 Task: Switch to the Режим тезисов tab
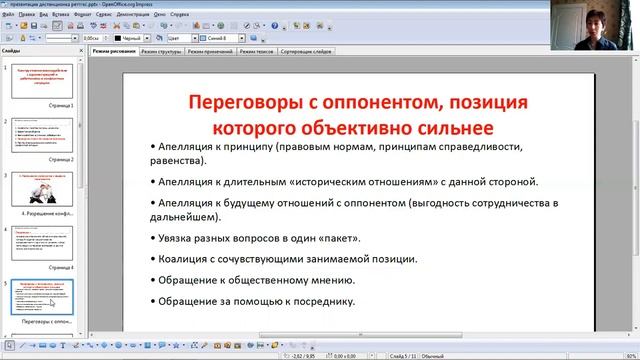[256, 51]
